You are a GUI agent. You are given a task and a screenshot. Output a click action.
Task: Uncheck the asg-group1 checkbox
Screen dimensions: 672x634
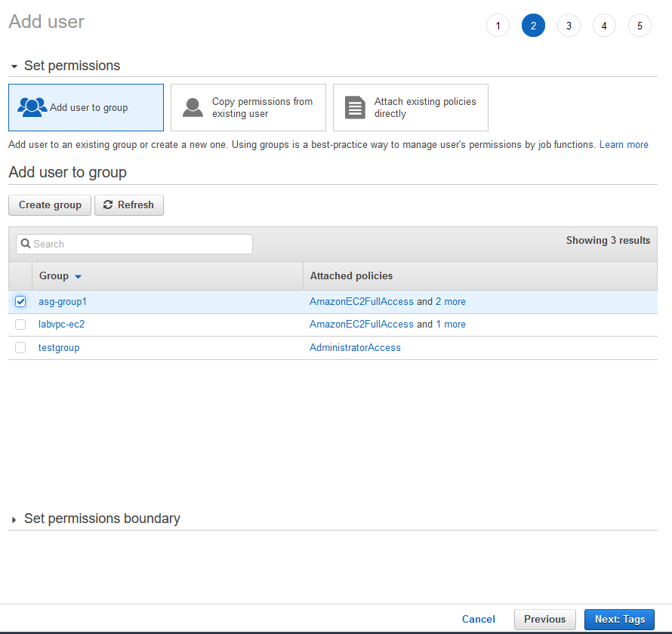[x=20, y=302]
